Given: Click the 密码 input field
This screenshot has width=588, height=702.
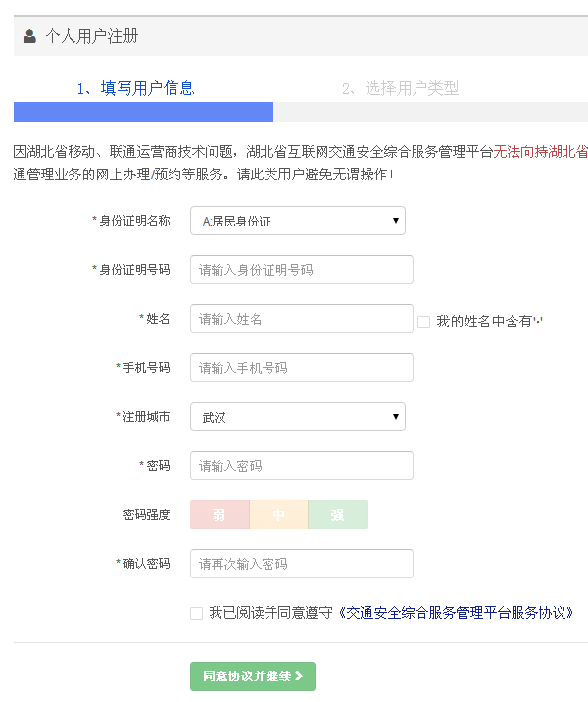Looking at the screenshot, I should tap(301, 466).
